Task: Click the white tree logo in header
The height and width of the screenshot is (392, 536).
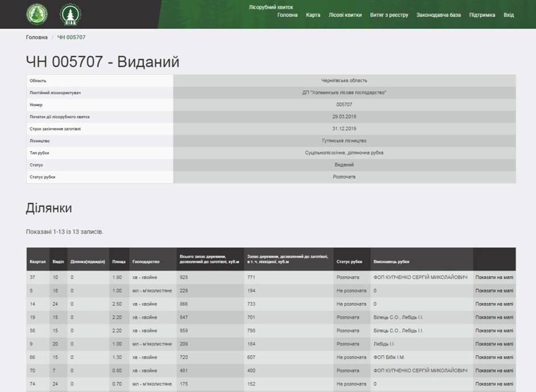Action: [x=71, y=14]
